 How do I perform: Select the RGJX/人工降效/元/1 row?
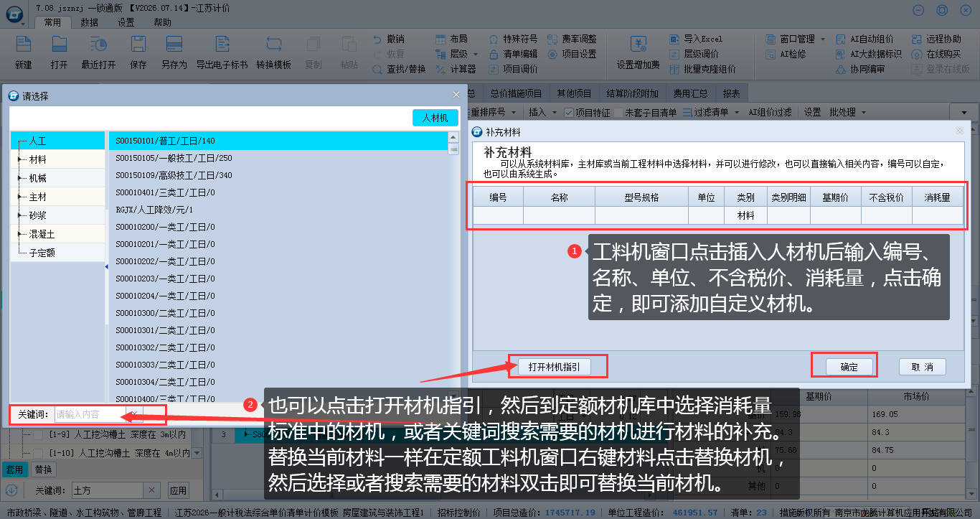pyautogui.click(x=278, y=210)
